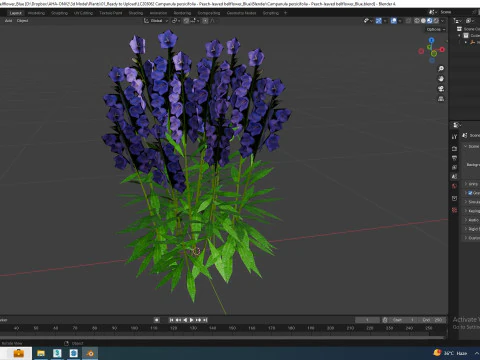Open the View Layer properties tab icon
480x360 pixels.
pos(454,167)
